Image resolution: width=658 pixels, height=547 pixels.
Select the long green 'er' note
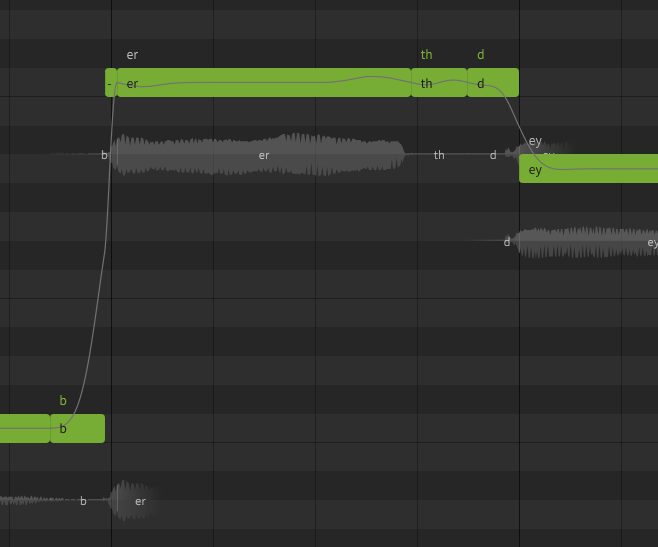click(264, 83)
